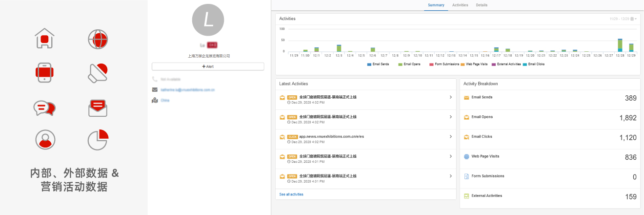Click the red chat bubbles icon

coord(44,107)
